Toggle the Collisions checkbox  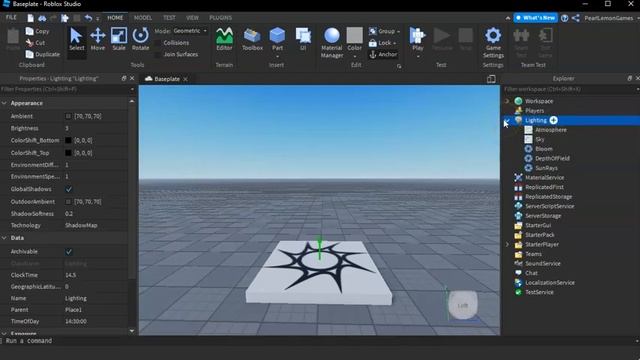coord(158,43)
